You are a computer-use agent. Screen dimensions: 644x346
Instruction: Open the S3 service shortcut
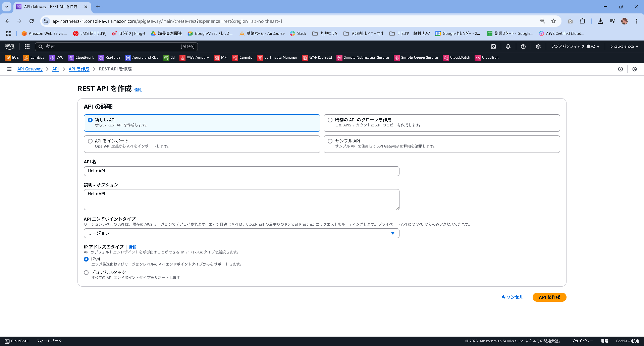(169, 57)
